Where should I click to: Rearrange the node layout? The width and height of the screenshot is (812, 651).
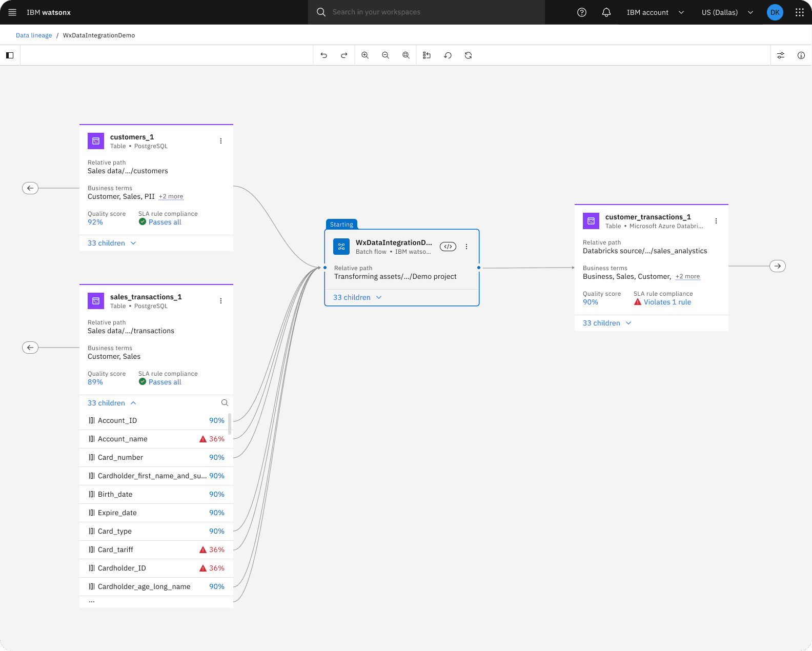(427, 55)
